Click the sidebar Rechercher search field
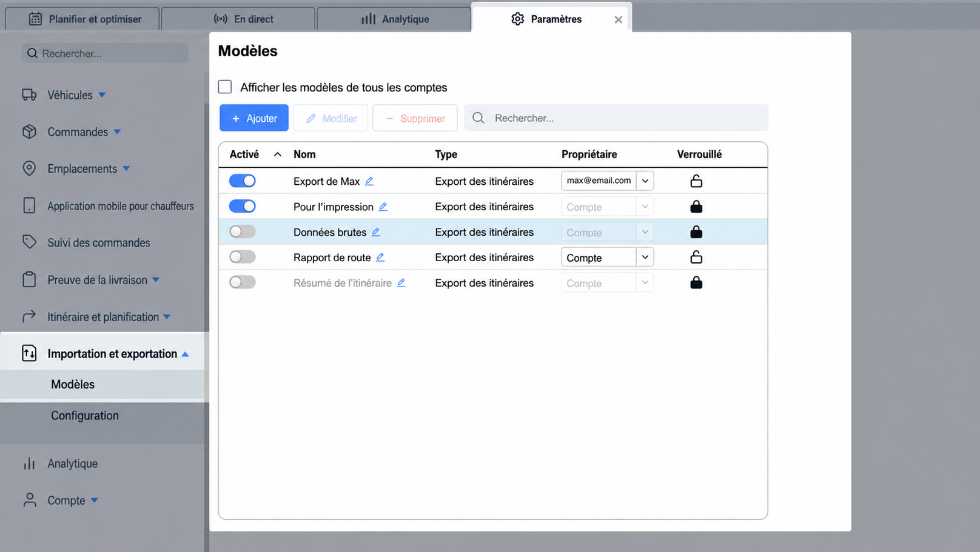The image size is (980, 552). [106, 53]
